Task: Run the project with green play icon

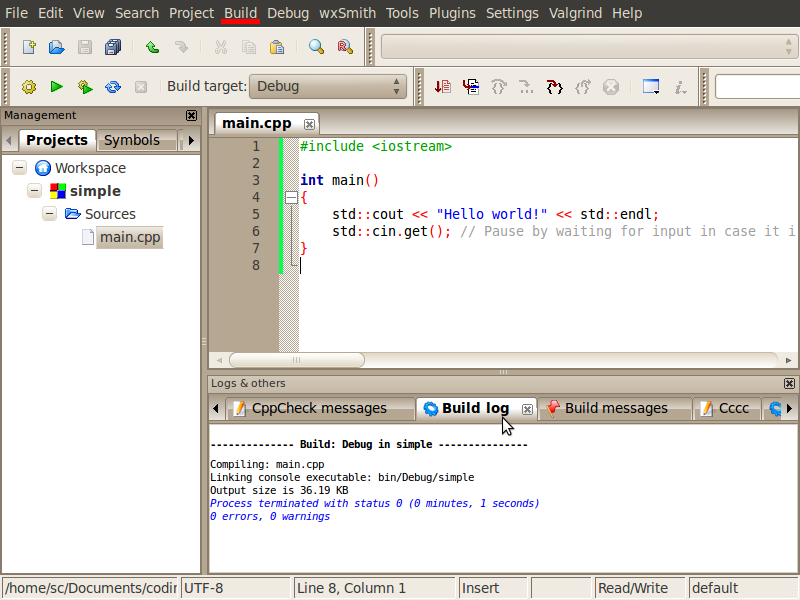Action: (57, 87)
